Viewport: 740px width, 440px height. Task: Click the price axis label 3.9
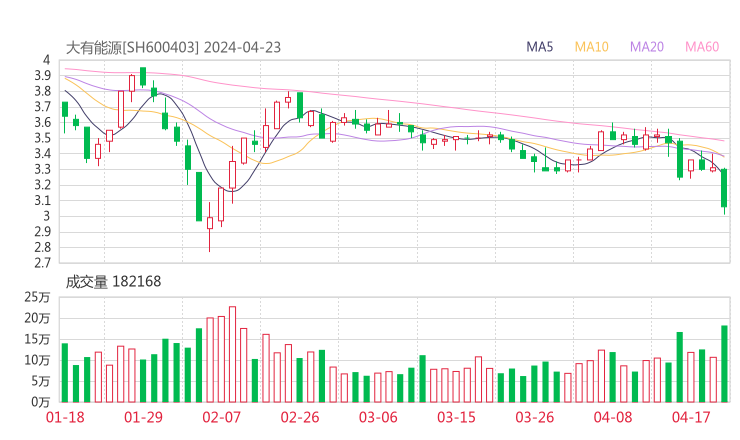tap(42, 76)
